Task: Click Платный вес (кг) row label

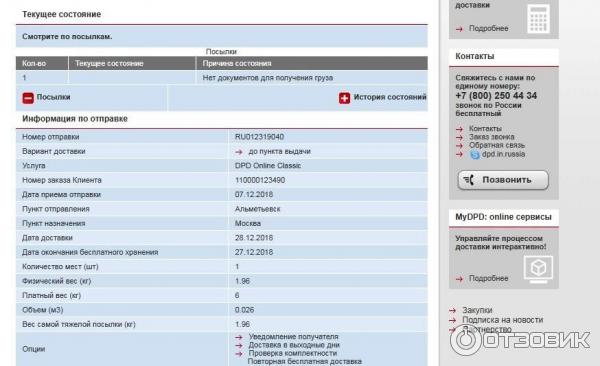Action: pos(51,296)
